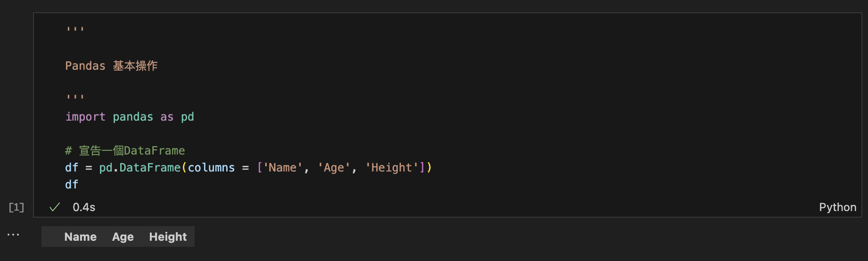Click the pd alias in the import statement

point(188,117)
